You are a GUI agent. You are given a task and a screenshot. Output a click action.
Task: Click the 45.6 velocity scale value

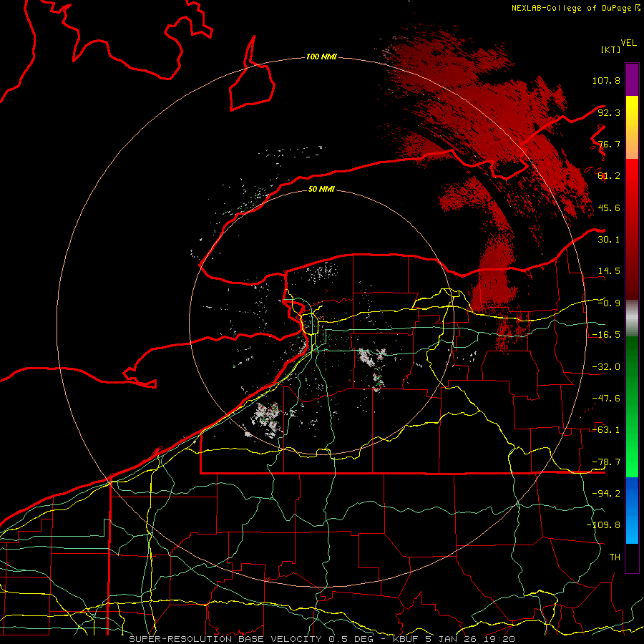pos(609,208)
